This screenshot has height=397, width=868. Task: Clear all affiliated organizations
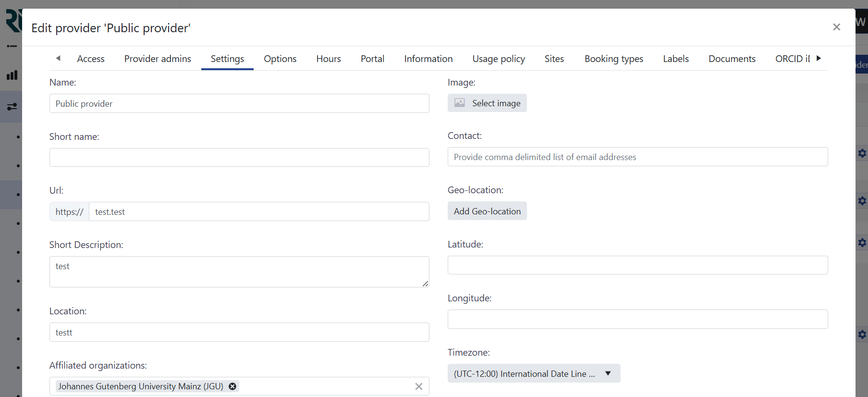(419, 386)
